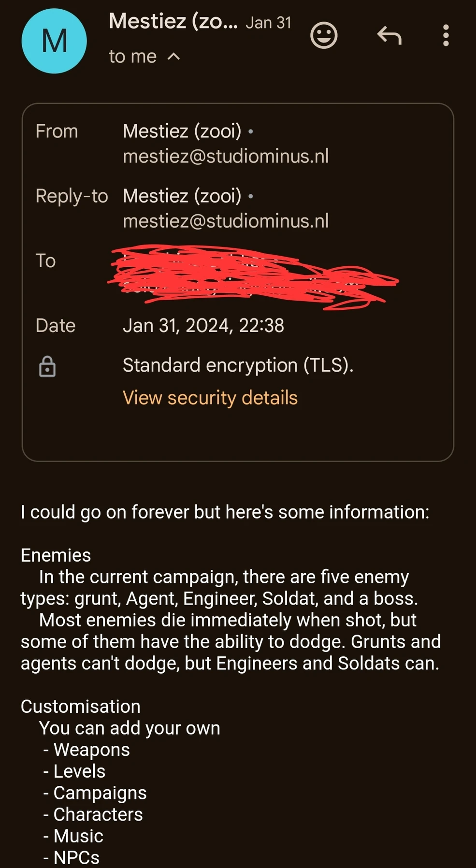Image resolution: width=476 pixels, height=868 pixels.
Task: Tap the Reply-to email address
Action: (226, 221)
